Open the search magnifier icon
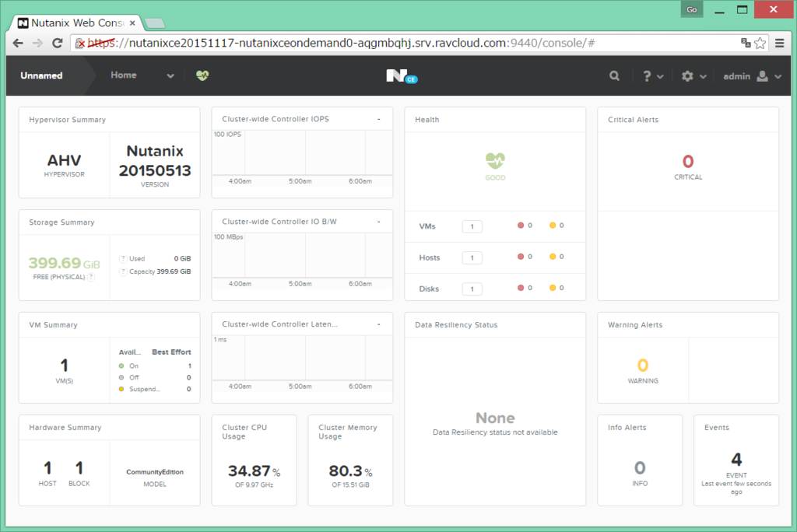Viewport: 797px width, 532px height. pyautogui.click(x=615, y=75)
